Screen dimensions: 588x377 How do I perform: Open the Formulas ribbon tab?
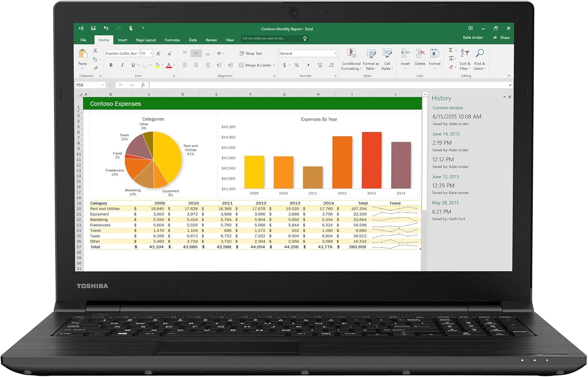click(x=172, y=40)
